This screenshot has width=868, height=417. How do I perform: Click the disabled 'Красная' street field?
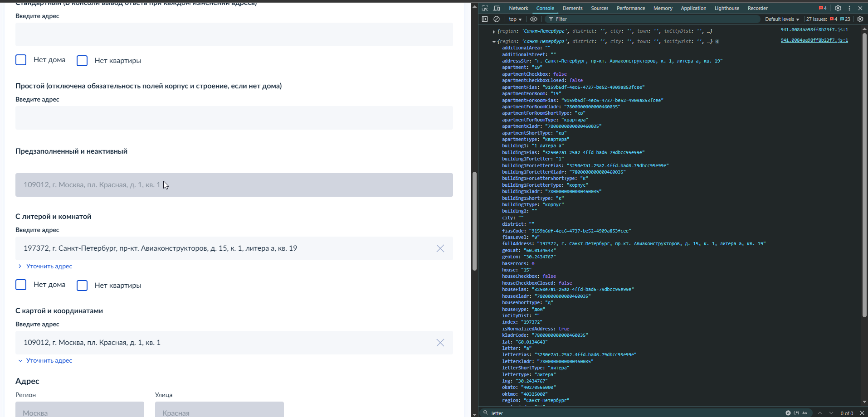pos(219,410)
